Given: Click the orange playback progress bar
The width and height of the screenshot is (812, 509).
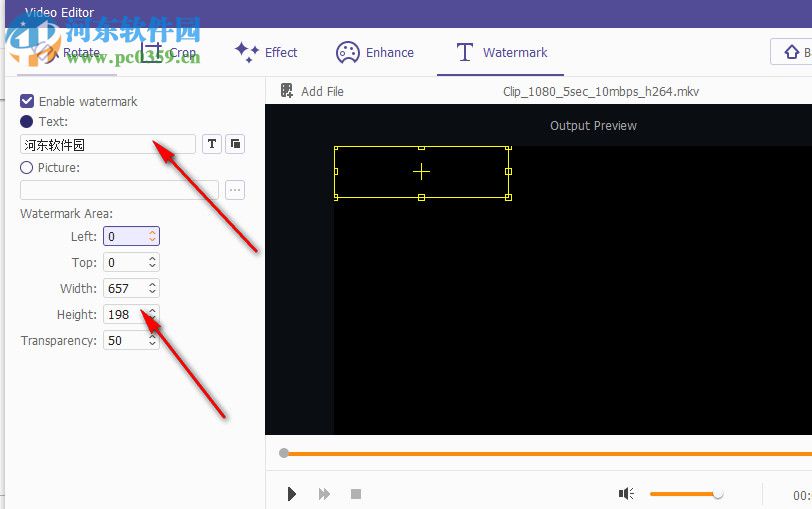Looking at the screenshot, I should pos(549,454).
